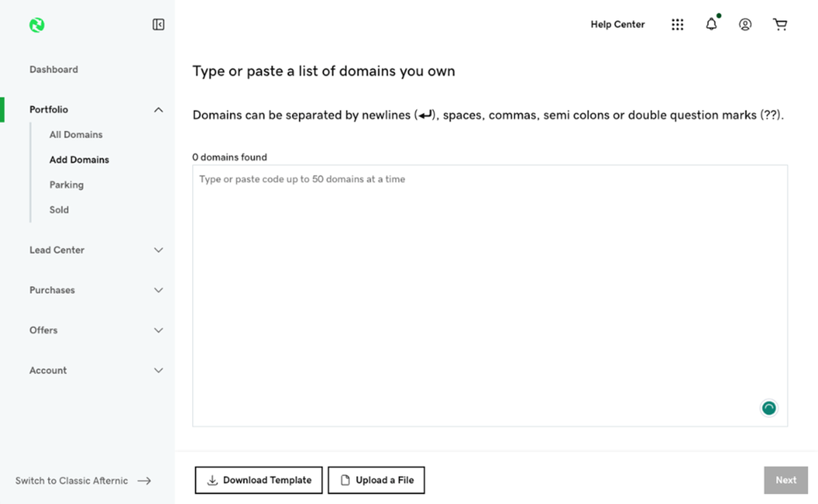Expand the Account section

(158, 371)
